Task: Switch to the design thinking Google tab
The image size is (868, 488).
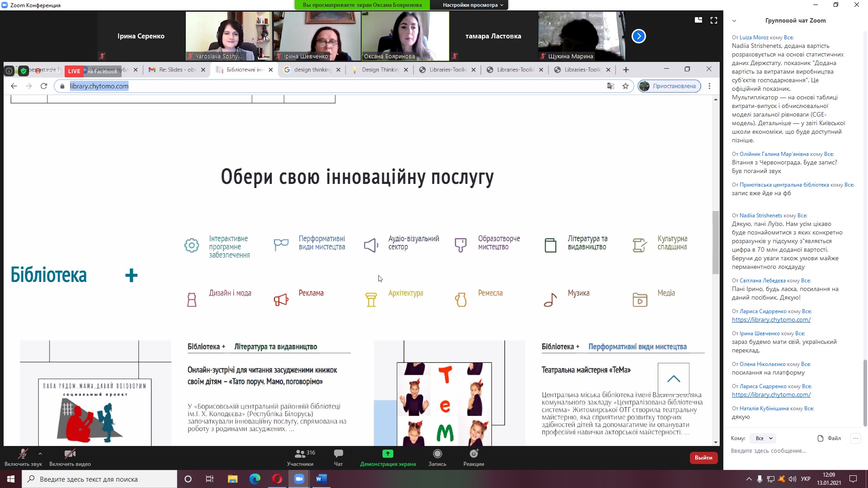Action: click(312, 70)
